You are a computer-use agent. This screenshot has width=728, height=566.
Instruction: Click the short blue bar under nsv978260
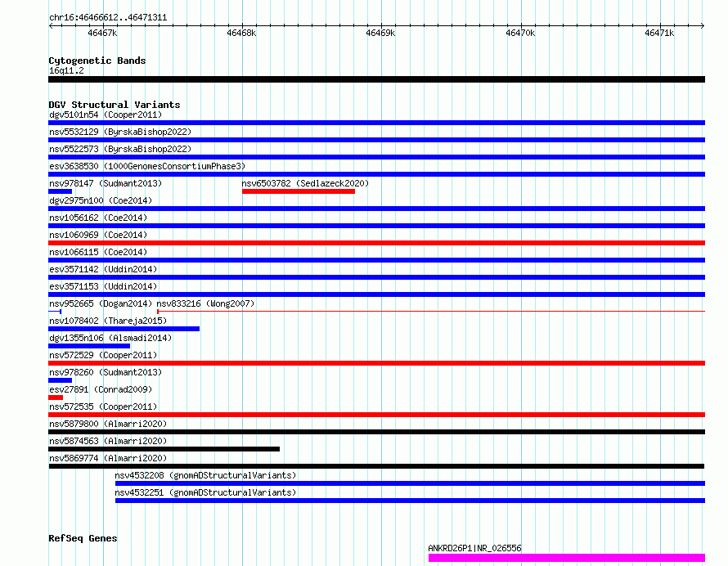coord(60,380)
